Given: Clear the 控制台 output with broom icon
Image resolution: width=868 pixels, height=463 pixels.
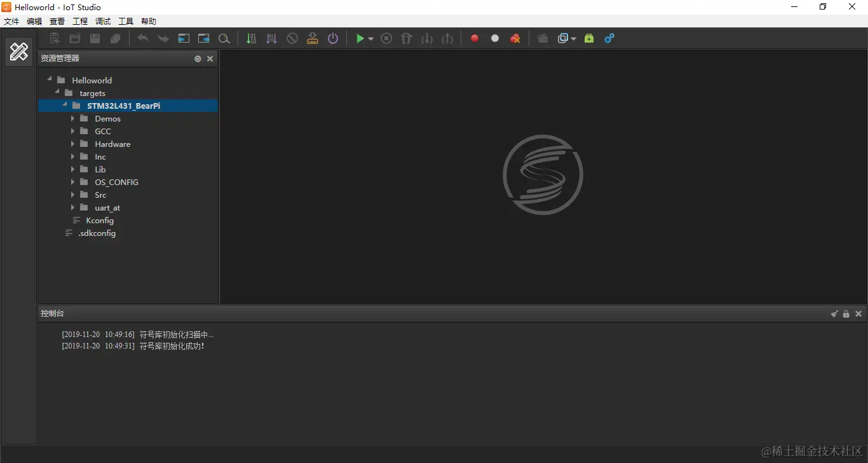Looking at the screenshot, I should click(834, 314).
